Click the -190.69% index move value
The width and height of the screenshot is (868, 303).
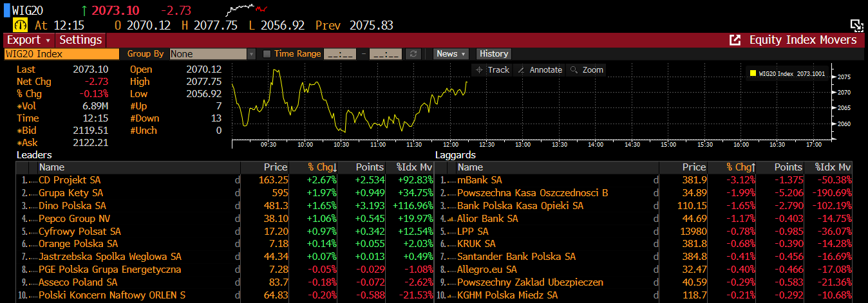832,193
